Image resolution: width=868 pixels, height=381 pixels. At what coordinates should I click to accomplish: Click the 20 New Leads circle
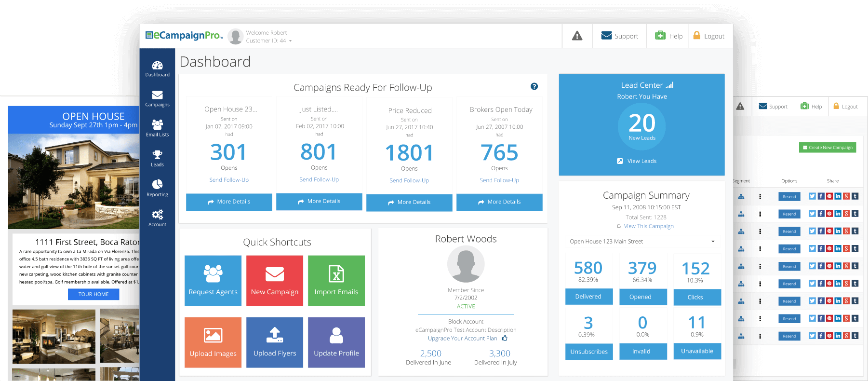coord(641,126)
